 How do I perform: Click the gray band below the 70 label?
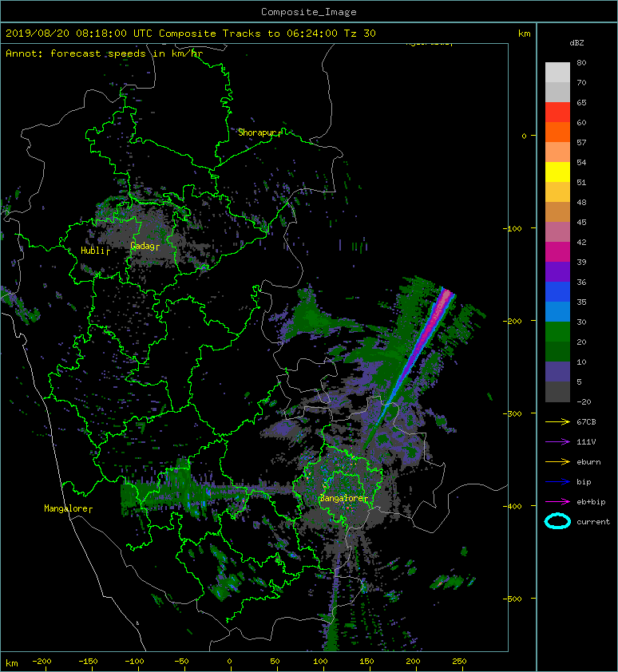pyautogui.click(x=557, y=92)
